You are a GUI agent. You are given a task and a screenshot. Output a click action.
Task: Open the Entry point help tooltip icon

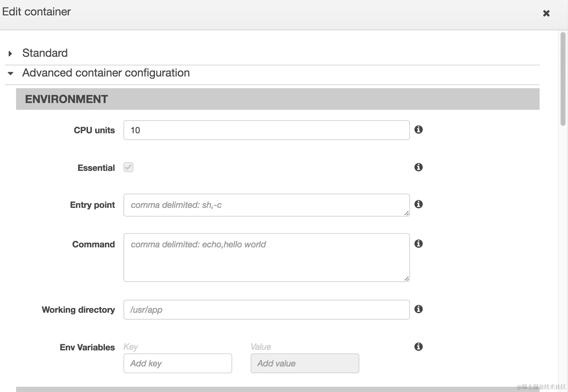419,204
